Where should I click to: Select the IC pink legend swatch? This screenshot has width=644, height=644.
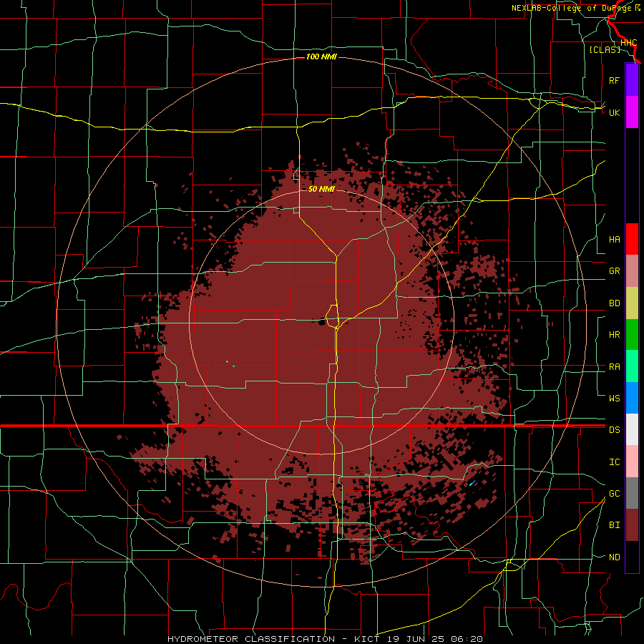pyautogui.click(x=632, y=462)
